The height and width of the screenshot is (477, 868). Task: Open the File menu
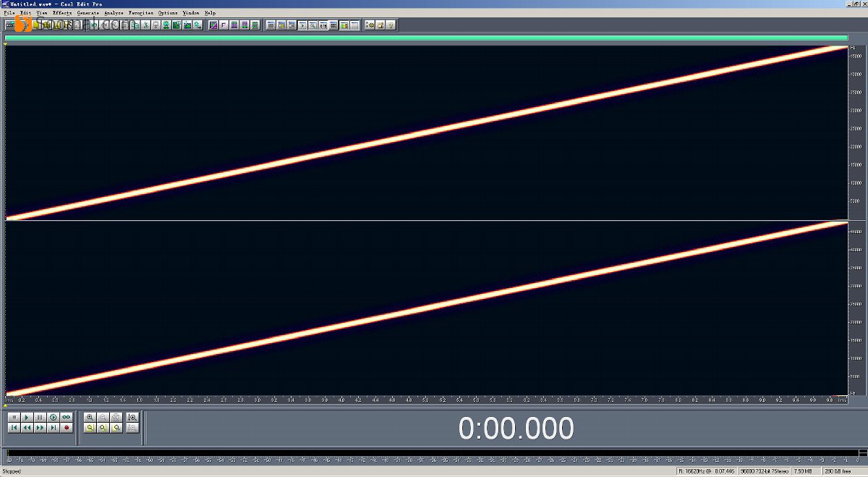point(8,13)
